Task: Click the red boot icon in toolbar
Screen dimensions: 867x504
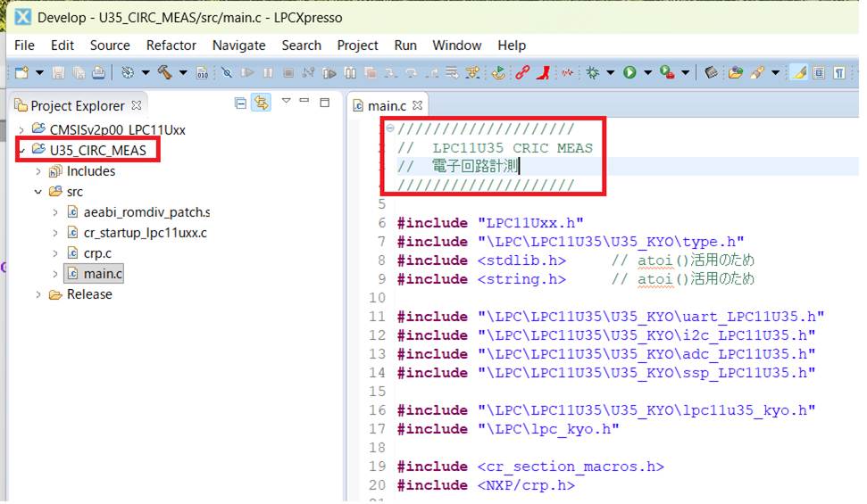Action: [543, 72]
